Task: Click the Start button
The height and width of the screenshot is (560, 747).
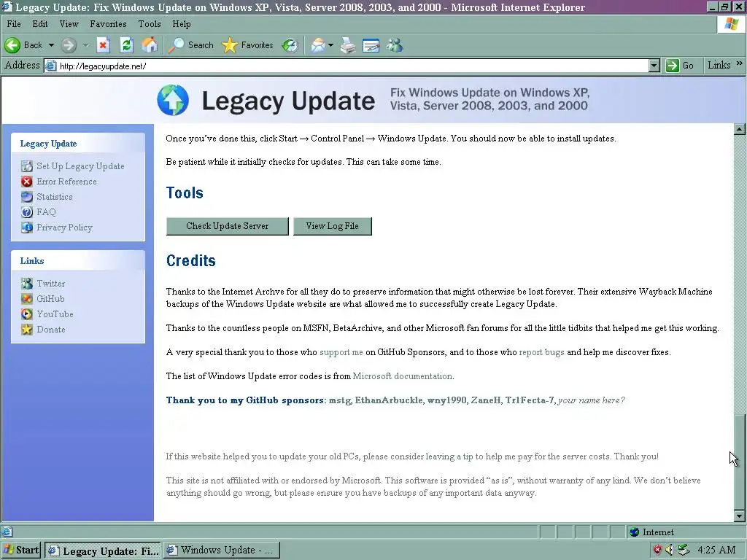Action: pos(21,550)
